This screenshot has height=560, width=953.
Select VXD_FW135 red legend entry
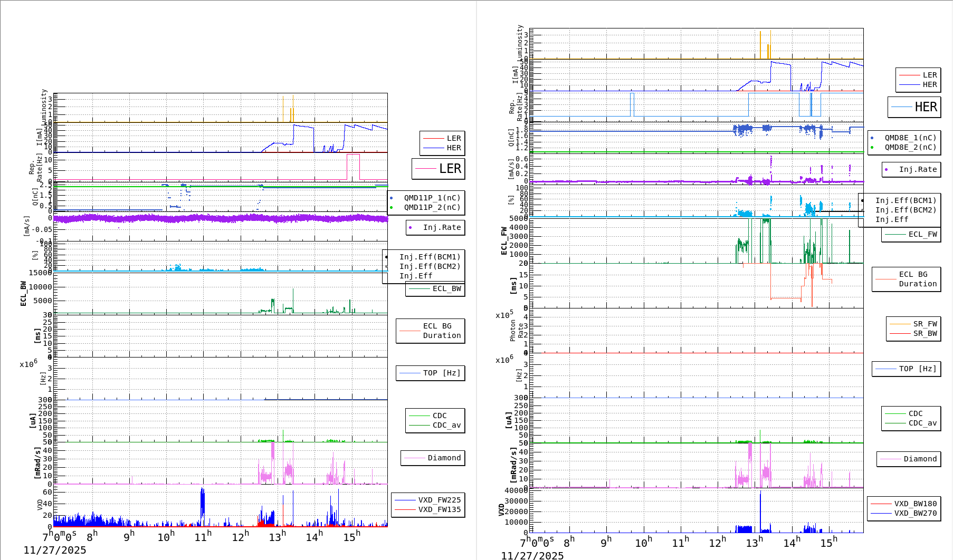click(x=439, y=509)
